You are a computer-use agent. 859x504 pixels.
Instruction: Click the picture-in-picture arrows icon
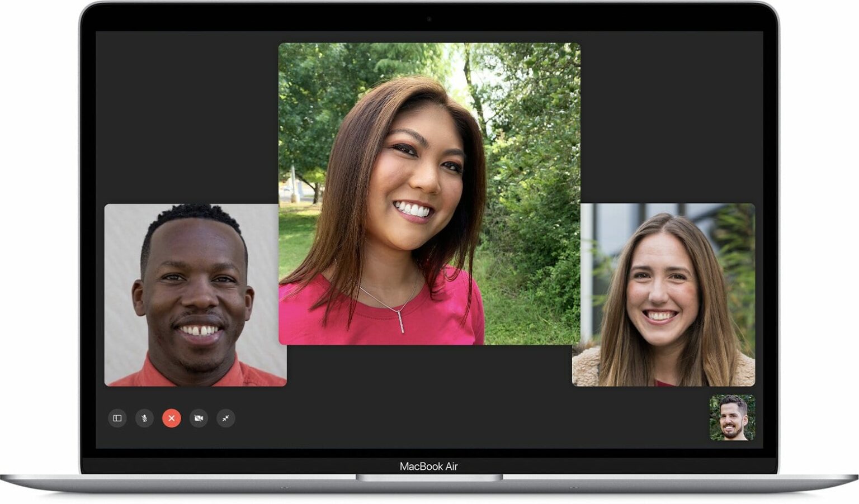(225, 418)
